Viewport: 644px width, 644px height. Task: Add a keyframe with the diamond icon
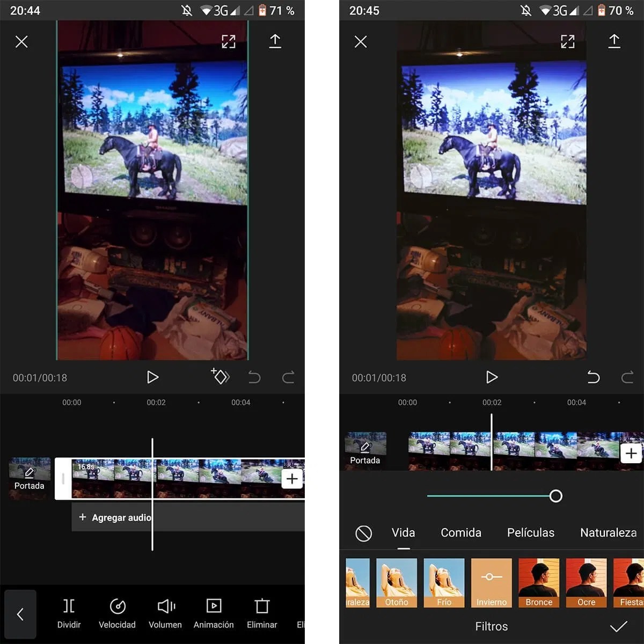pos(220,376)
